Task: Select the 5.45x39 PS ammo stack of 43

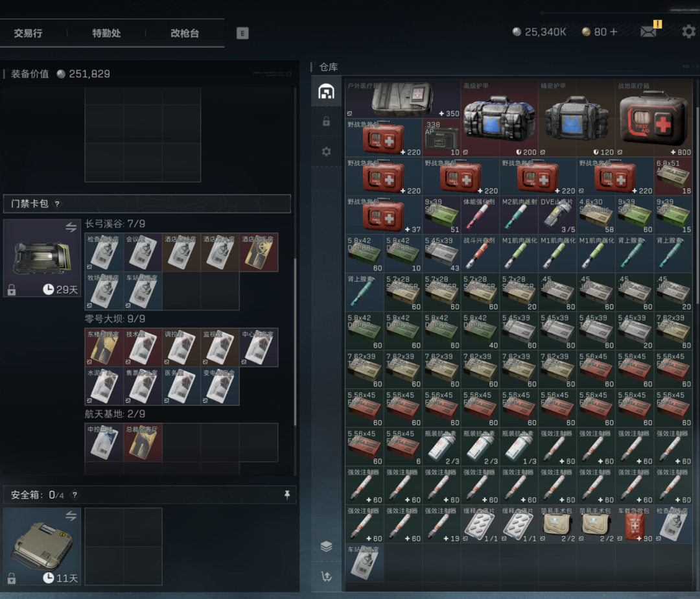Action: 441,253
